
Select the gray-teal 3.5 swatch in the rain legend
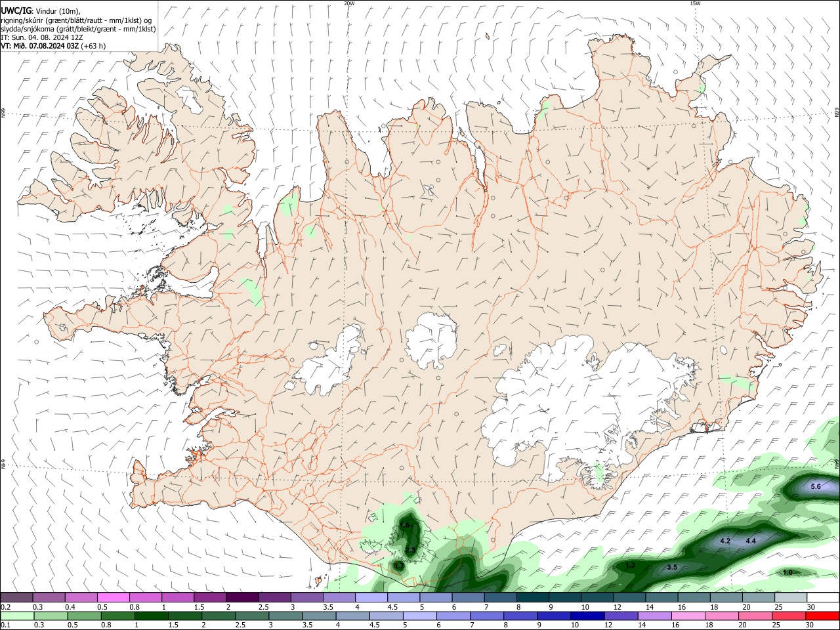pos(319,616)
